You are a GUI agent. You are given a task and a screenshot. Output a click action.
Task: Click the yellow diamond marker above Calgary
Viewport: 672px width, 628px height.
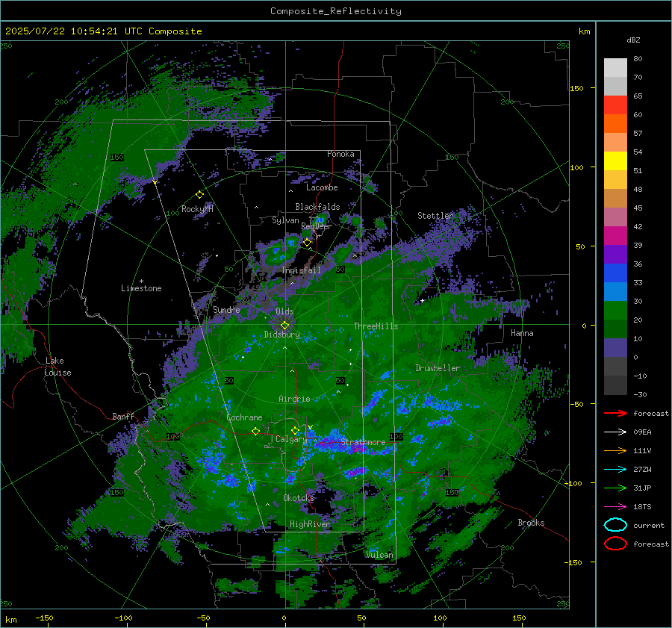tap(295, 430)
